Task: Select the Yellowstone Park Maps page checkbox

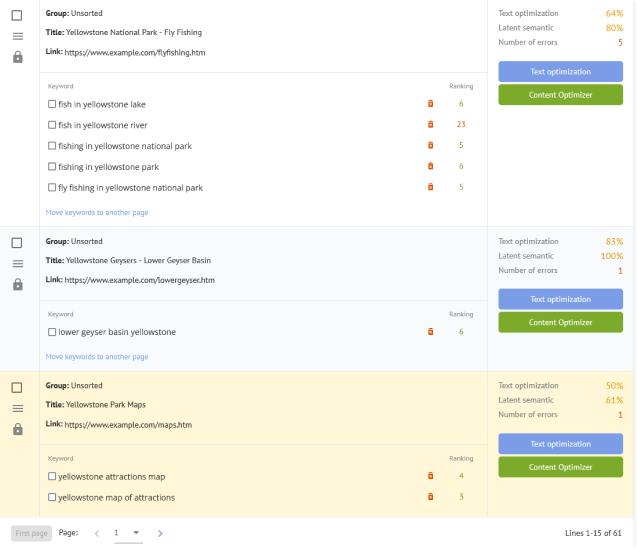Action: pos(17,387)
